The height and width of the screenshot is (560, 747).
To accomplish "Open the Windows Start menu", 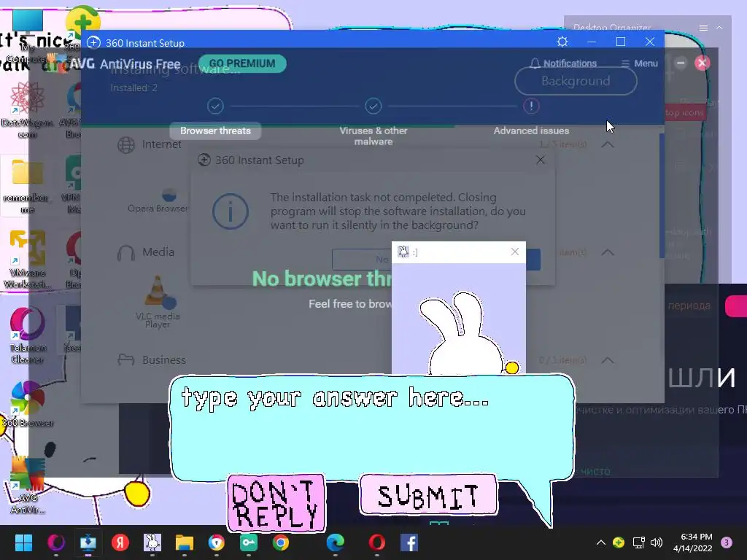I will [23, 542].
